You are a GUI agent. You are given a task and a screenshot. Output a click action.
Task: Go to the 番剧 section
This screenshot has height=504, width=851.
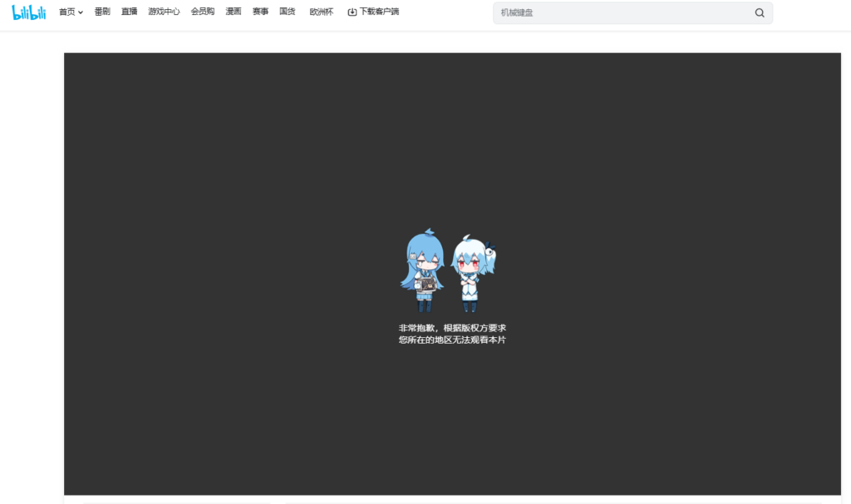point(102,12)
